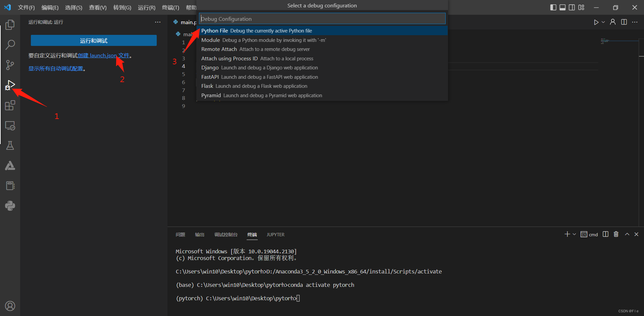The width and height of the screenshot is (644, 316).
Task: Select Pyramid debug configuration
Action: click(322, 95)
